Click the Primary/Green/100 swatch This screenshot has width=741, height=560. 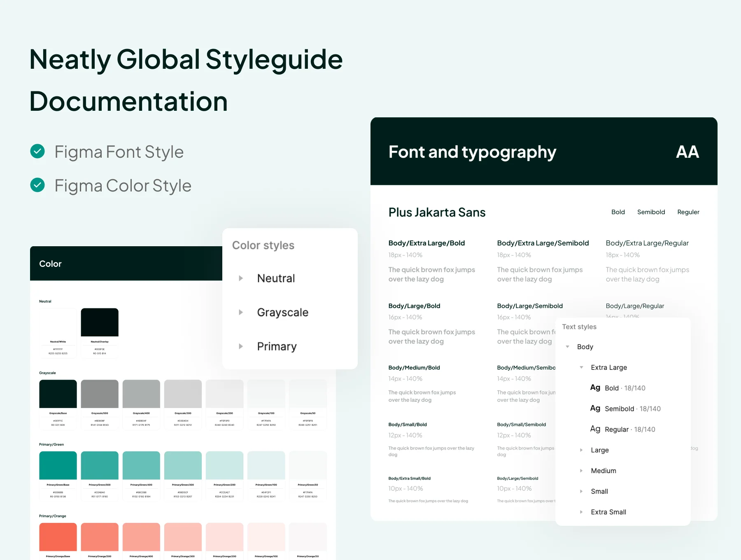coord(266,465)
